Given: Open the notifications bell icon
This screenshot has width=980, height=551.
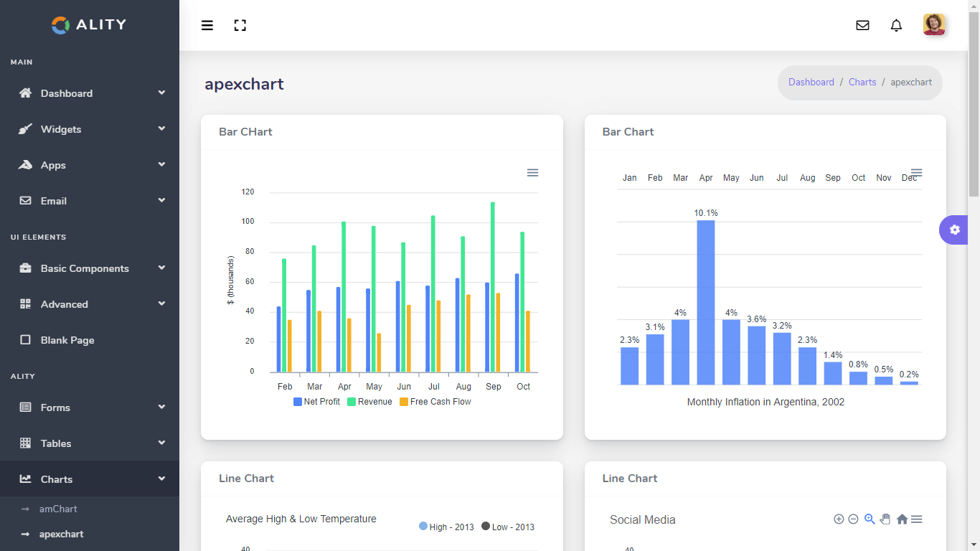Looking at the screenshot, I should [x=896, y=26].
